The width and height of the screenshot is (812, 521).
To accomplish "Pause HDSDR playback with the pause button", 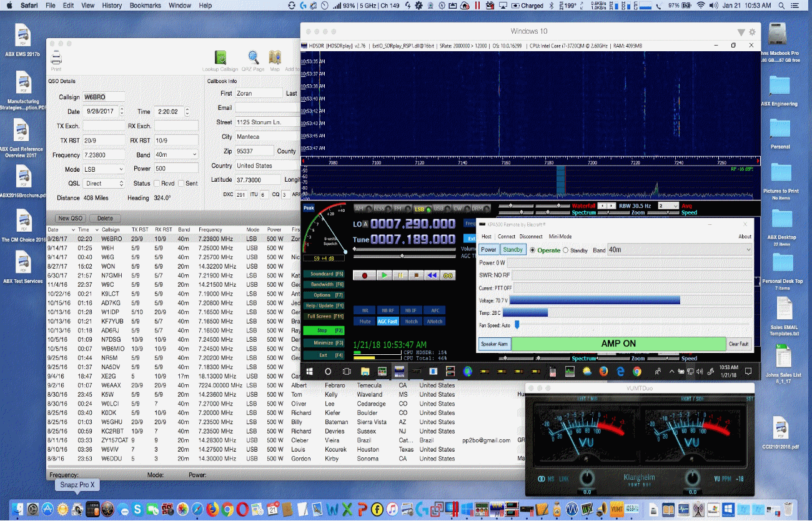I will (x=400, y=275).
